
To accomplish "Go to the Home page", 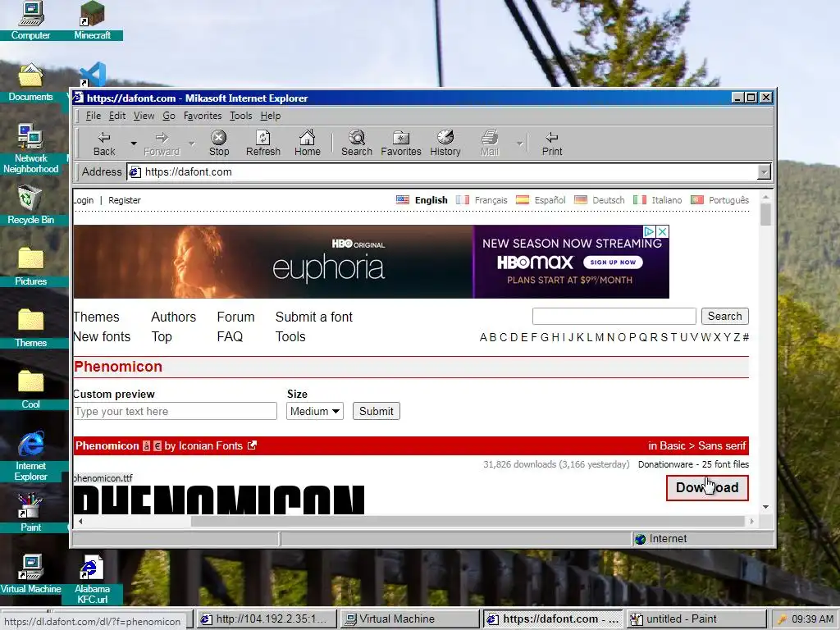I will click(x=307, y=143).
